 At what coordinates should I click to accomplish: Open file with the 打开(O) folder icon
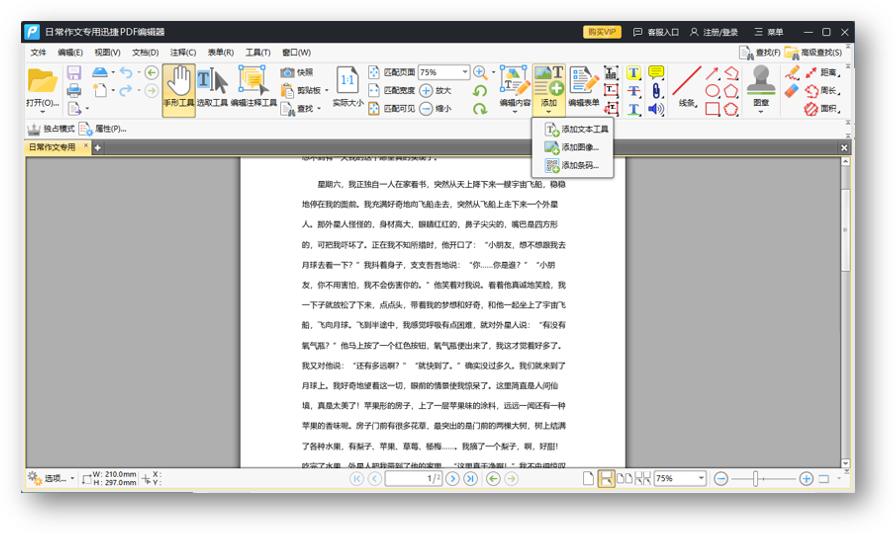42,82
